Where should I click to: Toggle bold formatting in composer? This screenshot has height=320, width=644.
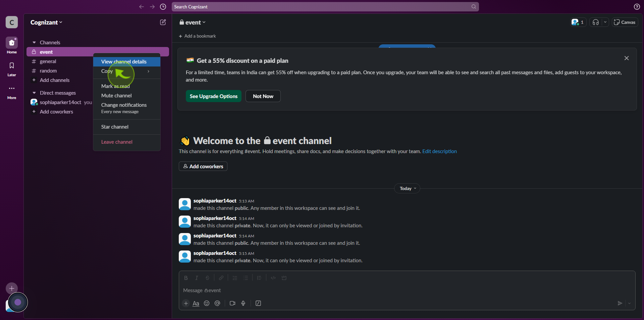point(186,278)
